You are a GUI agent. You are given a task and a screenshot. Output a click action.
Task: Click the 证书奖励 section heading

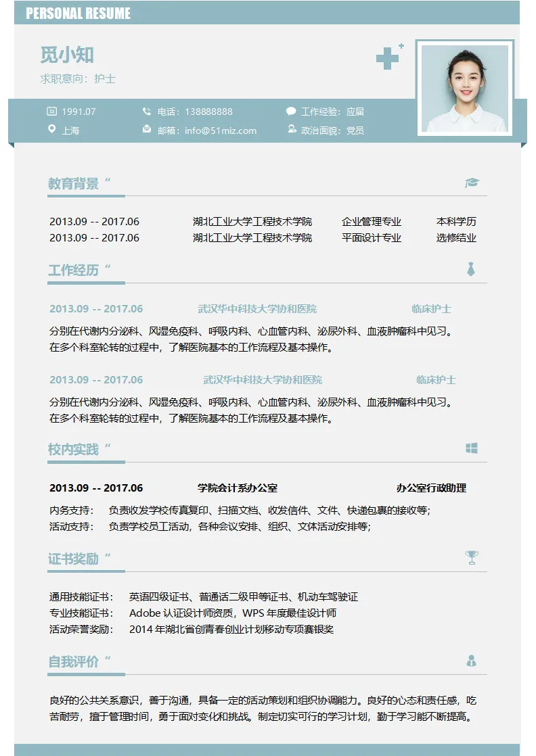(73, 559)
